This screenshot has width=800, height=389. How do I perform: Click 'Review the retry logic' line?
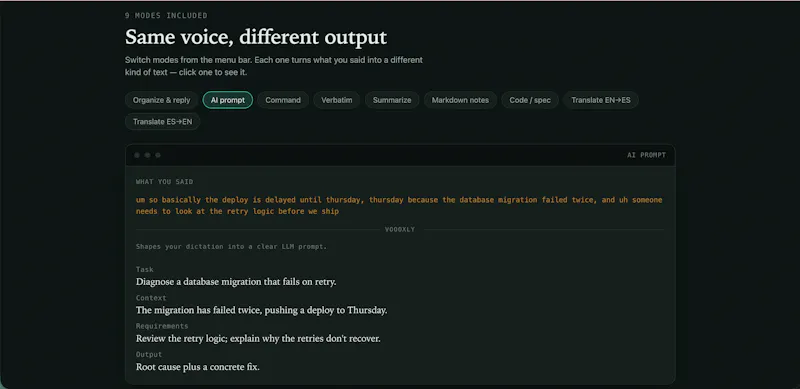(x=258, y=338)
